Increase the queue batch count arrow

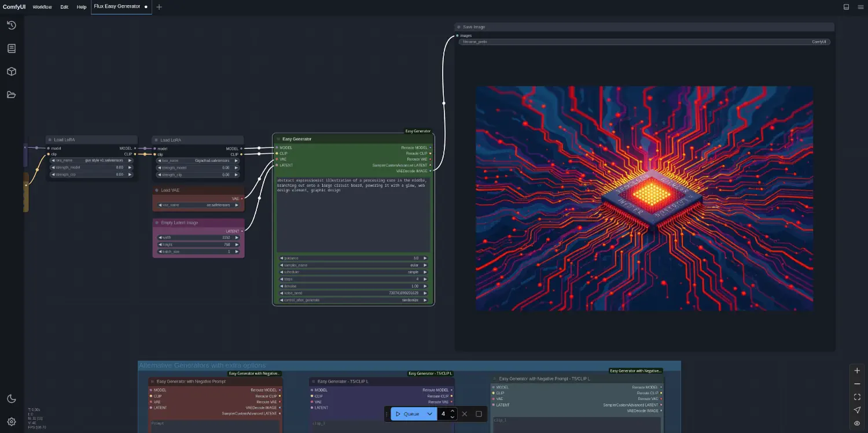coord(453,411)
